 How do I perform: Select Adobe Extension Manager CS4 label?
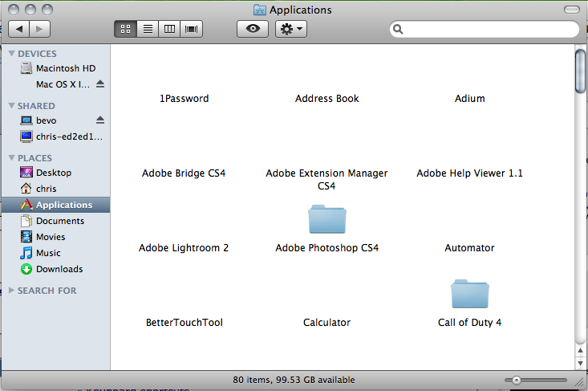[x=326, y=179]
